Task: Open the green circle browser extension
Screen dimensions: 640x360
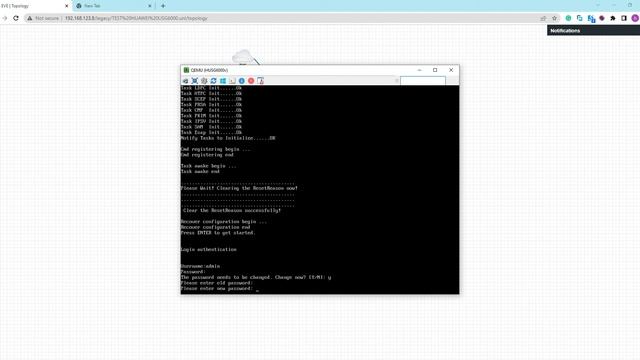Action: (x=568, y=18)
